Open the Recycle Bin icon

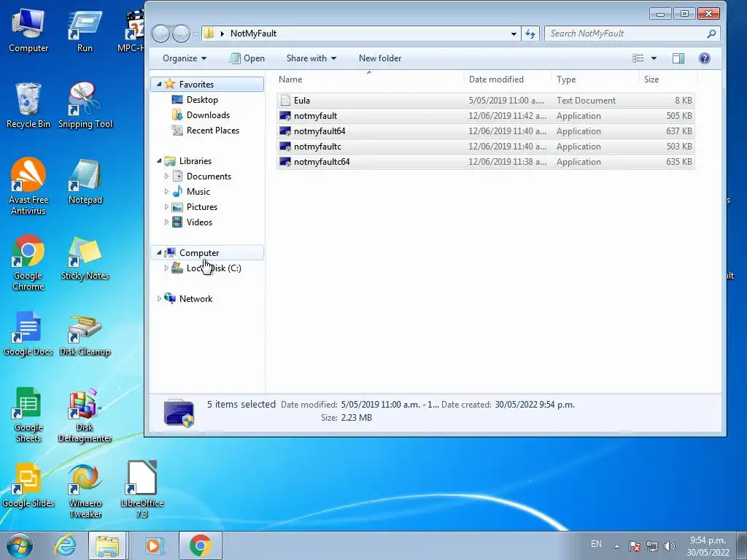(28, 105)
